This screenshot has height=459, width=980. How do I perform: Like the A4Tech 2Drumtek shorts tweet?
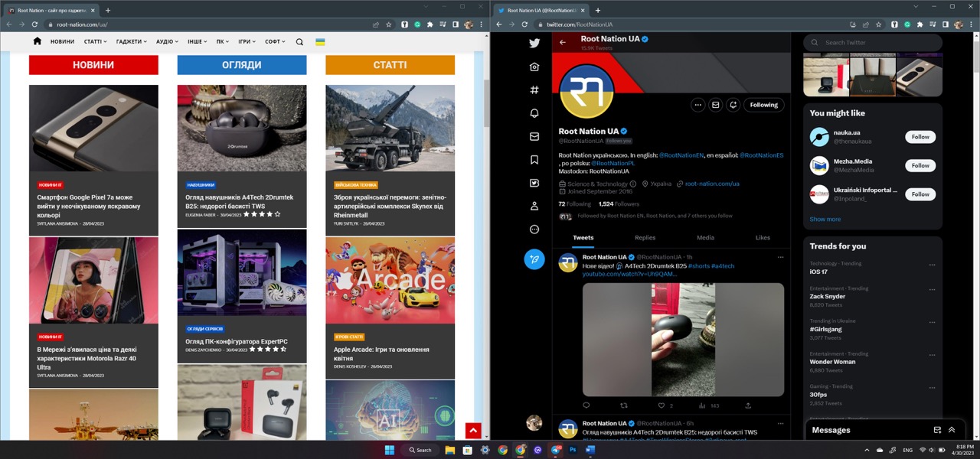[661, 405]
